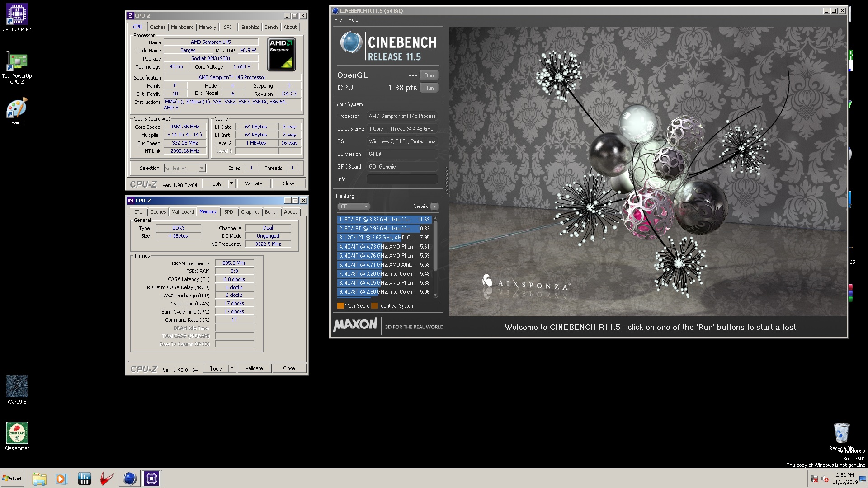The width and height of the screenshot is (868, 488).
Task: Run the Cinebench OpenGL test
Action: click(429, 75)
